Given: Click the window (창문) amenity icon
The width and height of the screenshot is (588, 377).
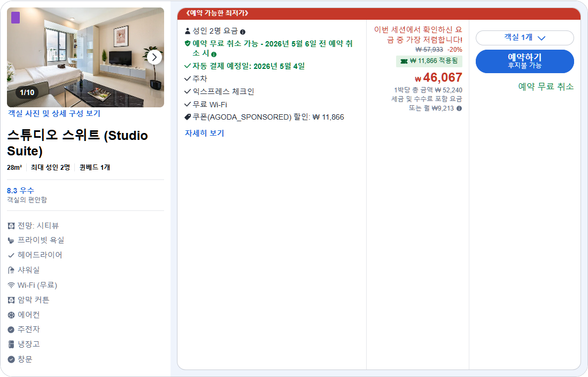Looking at the screenshot, I should 9,359.
